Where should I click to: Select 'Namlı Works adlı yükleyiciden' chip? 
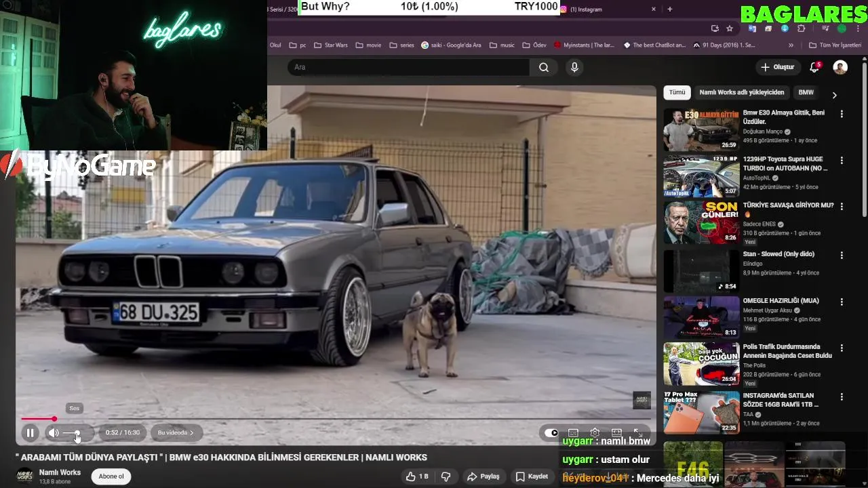coord(742,92)
